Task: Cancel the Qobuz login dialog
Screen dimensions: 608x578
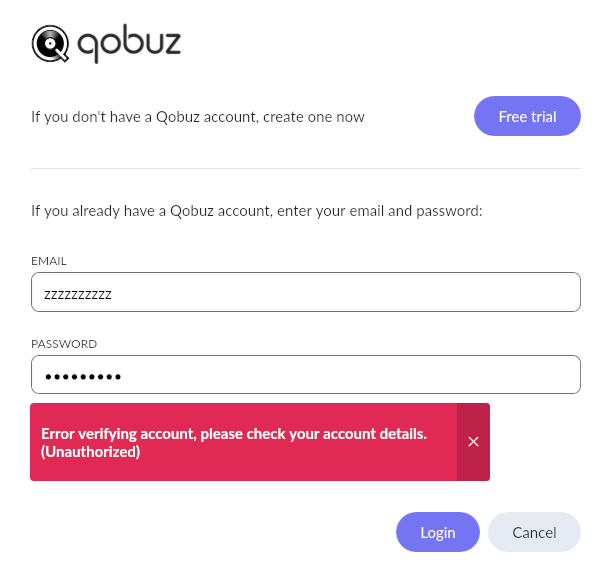Action: tap(534, 532)
